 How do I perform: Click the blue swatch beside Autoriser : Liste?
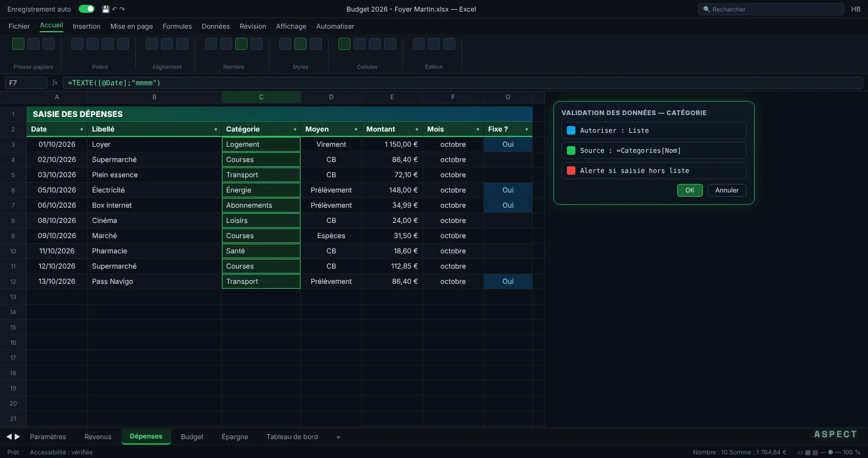[571, 130]
